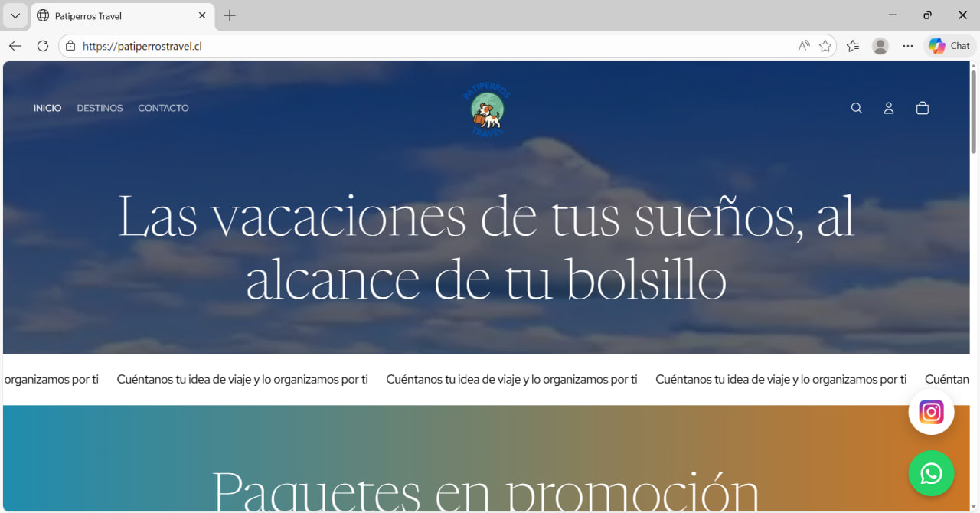Image resolution: width=980 pixels, height=513 pixels.
Task: Click the Patiperros Travel dog logo
Action: pyautogui.click(x=486, y=110)
